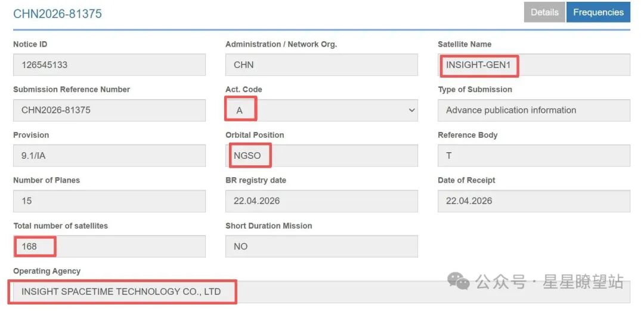Viewport: 644px width, 311px height.
Task: Open the Frequencies tab
Action: (x=598, y=12)
